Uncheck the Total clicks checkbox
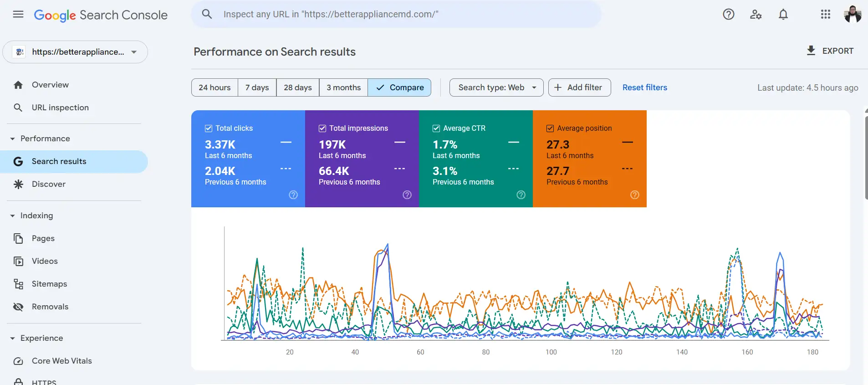Image resolution: width=868 pixels, height=385 pixels. tap(209, 128)
